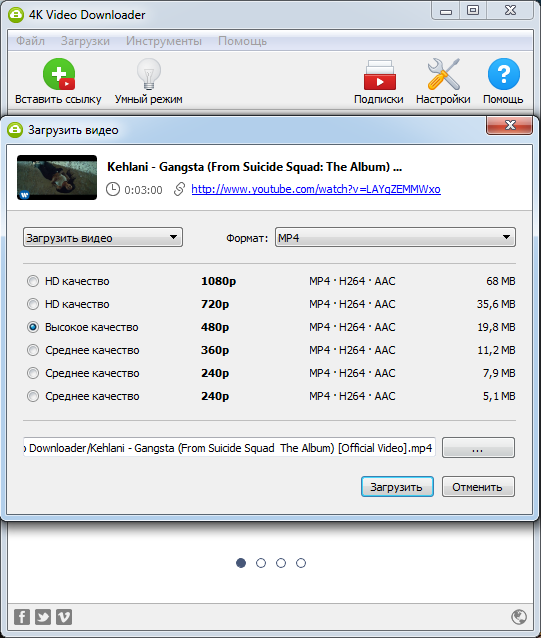Open Подписки subscriptions icon

click(x=379, y=75)
